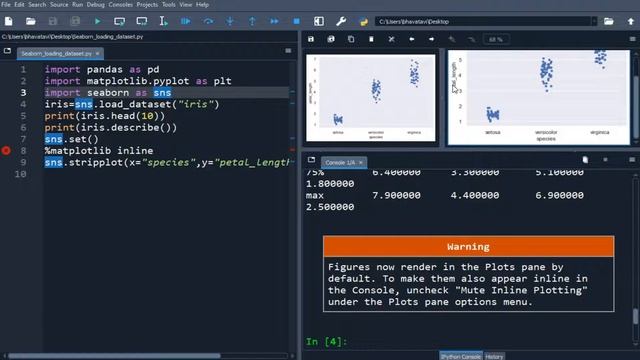Viewport: 640px width, 360px height.
Task: Open PYTHONPATH manager icon
Action: (x=363, y=21)
